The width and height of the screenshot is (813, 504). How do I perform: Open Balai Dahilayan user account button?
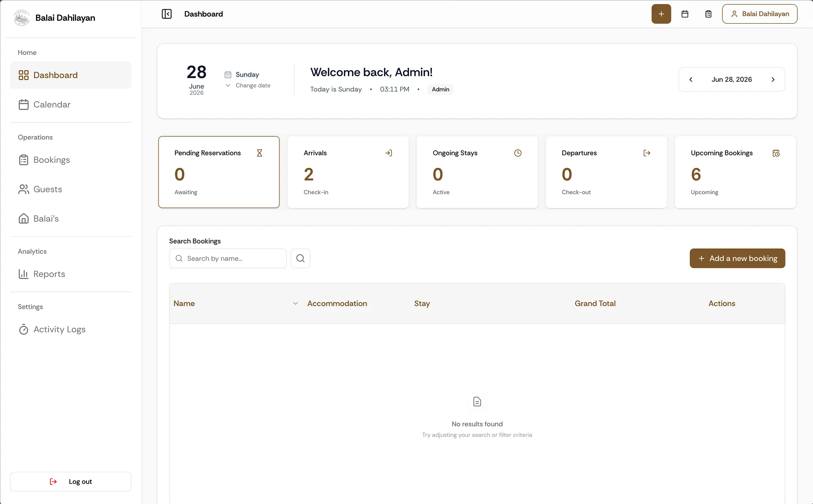[760, 14]
